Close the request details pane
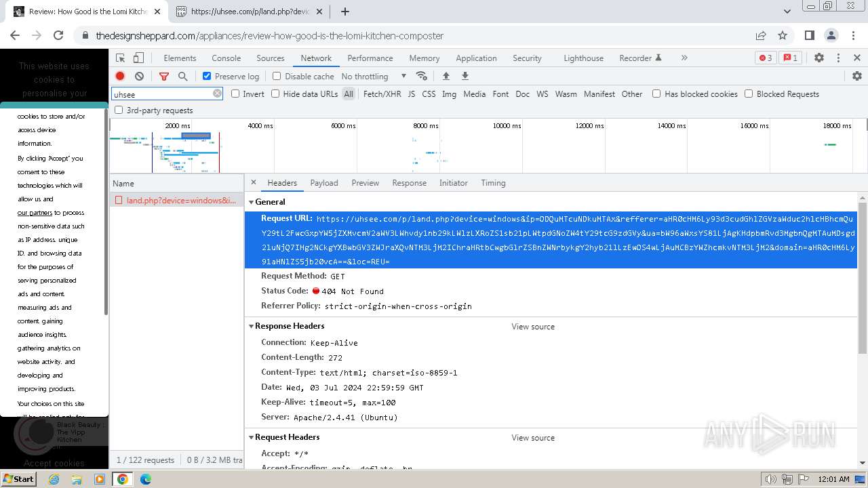Image resolution: width=868 pixels, height=488 pixels. pyautogui.click(x=254, y=182)
